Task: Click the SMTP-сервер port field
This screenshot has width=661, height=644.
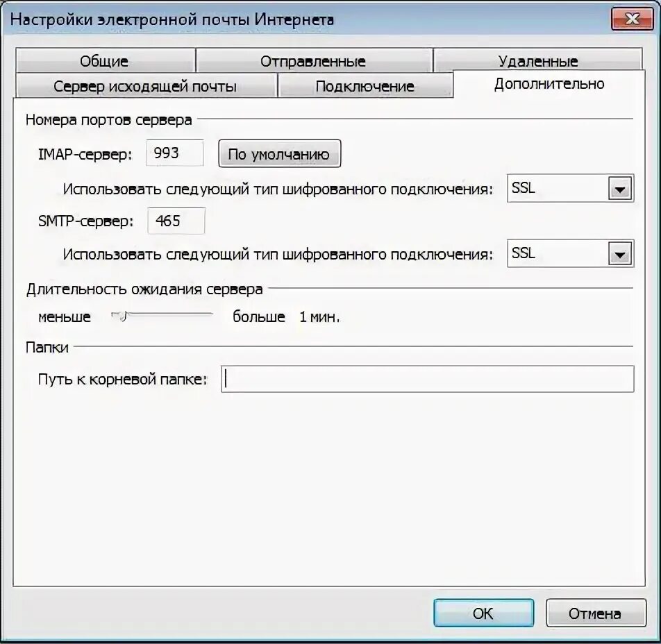Action: [176, 221]
